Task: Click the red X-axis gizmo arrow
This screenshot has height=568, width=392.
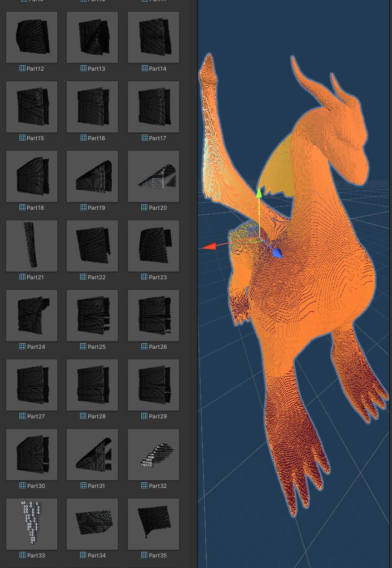Action: [x=209, y=246]
